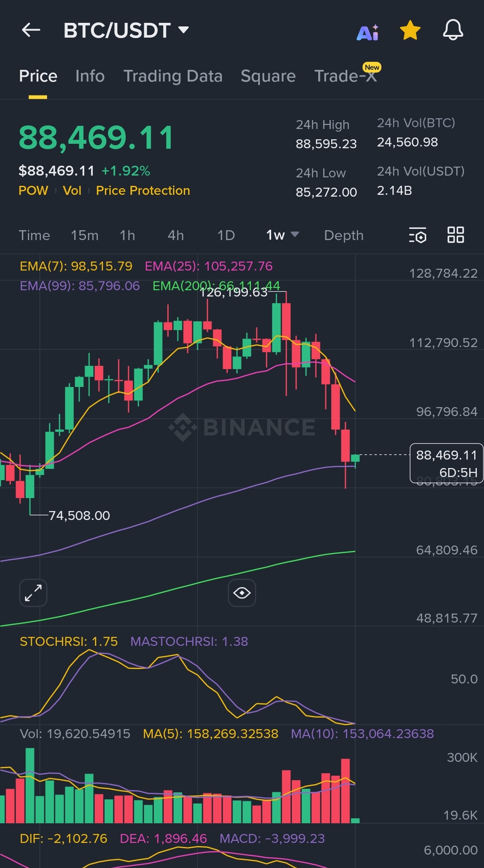Select the 15m interval
The width and height of the screenshot is (484, 868).
coord(85,235)
